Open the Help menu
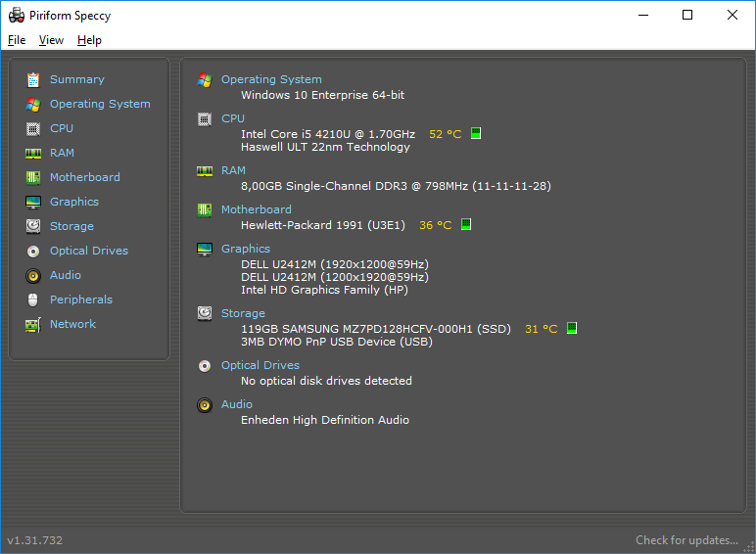756x554 pixels. [x=89, y=40]
